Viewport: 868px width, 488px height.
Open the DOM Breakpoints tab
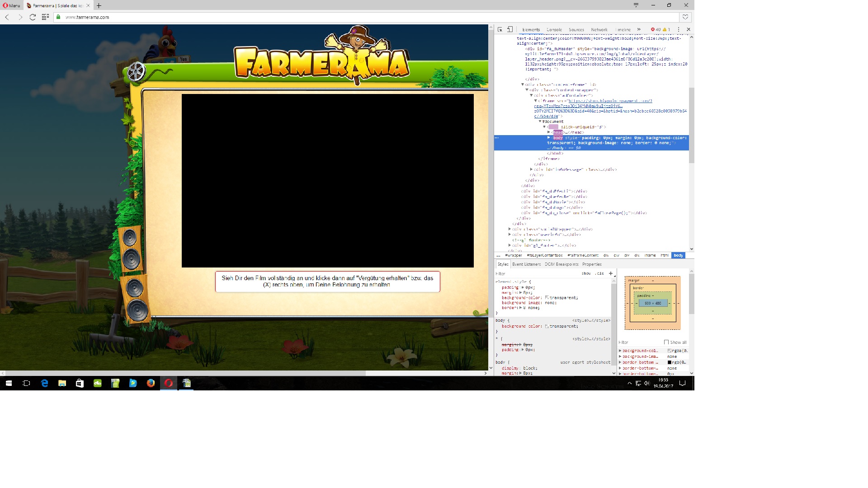point(561,264)
